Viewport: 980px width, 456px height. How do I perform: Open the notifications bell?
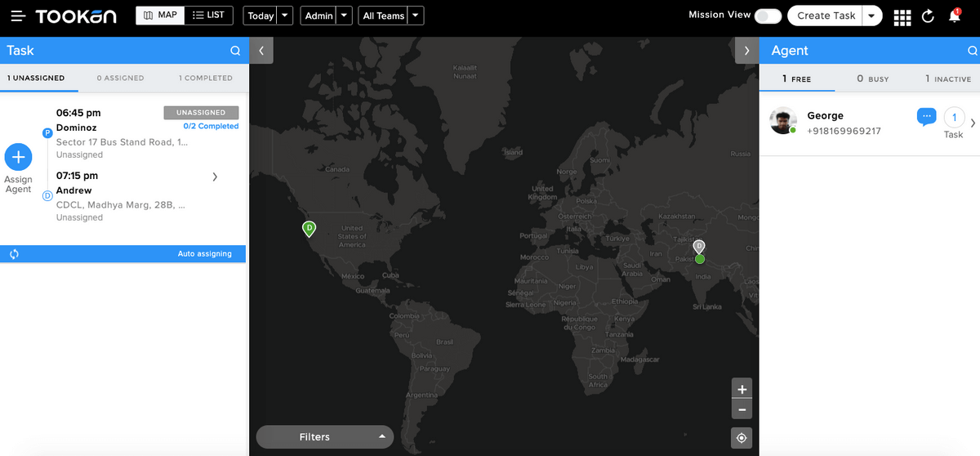tap(954, 16)
